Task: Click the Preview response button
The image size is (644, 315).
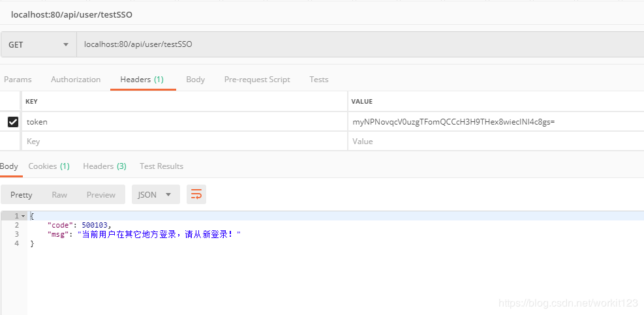Action: click(100, 194)
